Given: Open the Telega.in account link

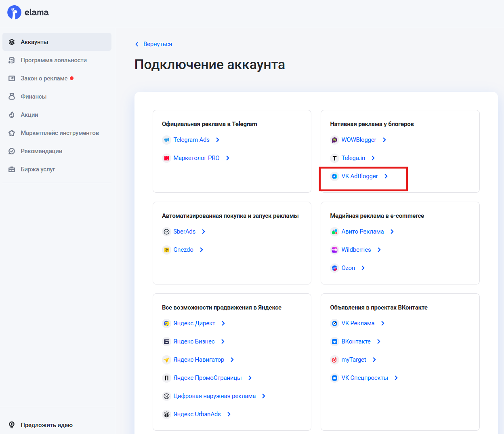Looking at the screenshot, I should pos(353,158).
